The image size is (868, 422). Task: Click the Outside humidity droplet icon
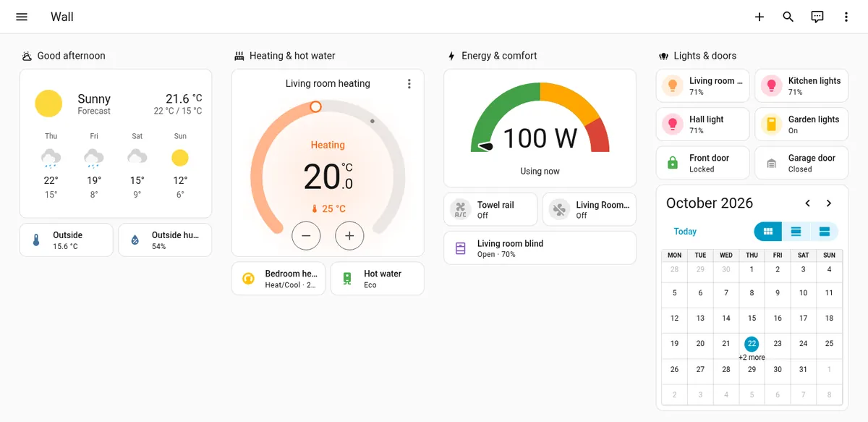[135, 240]
